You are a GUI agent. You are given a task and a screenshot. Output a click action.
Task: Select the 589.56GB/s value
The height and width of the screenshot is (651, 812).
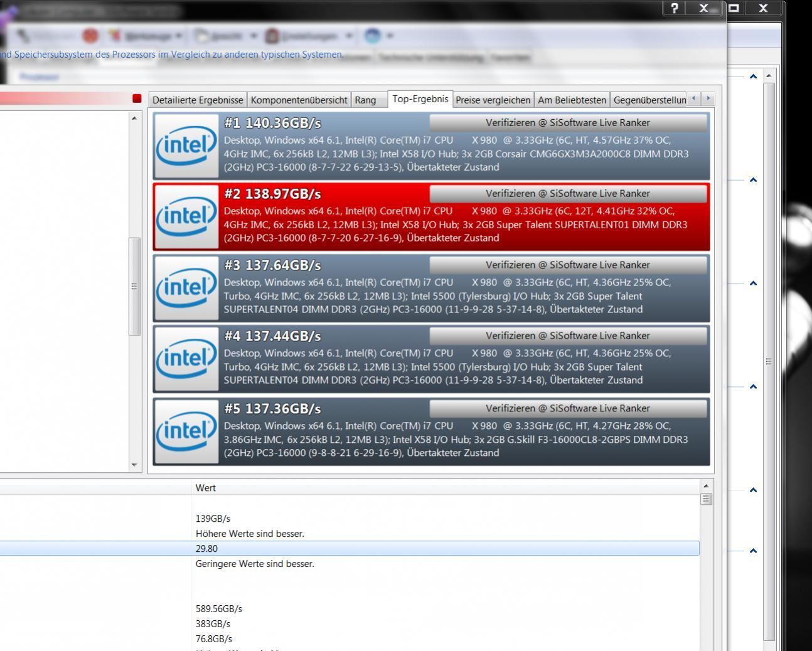click(218, 609)
